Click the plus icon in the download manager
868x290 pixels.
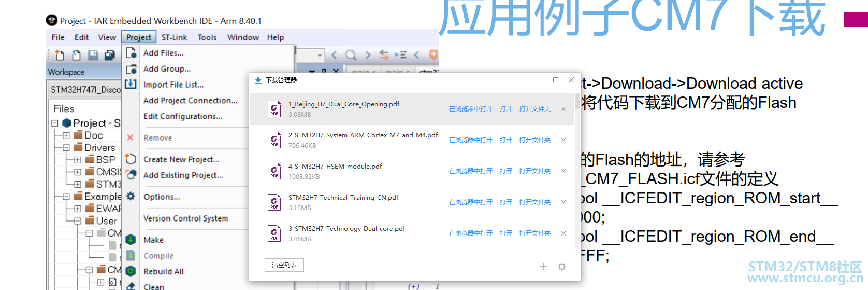543,267
